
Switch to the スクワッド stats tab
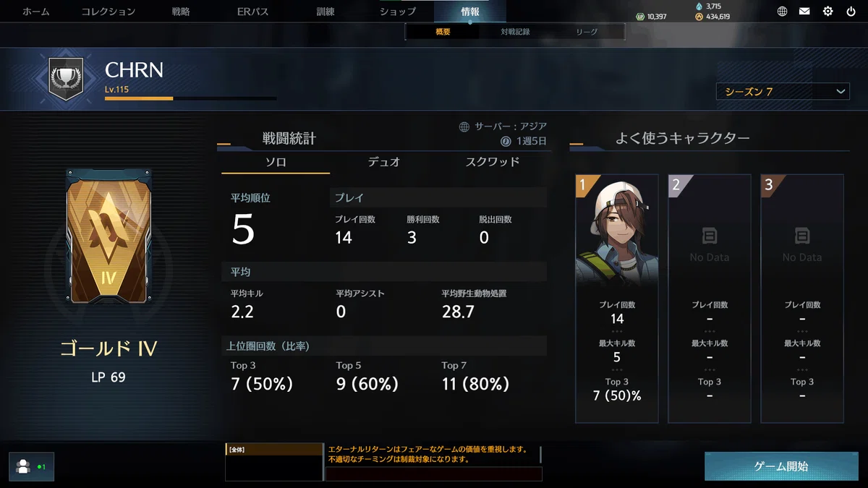[x=493, y=162]
